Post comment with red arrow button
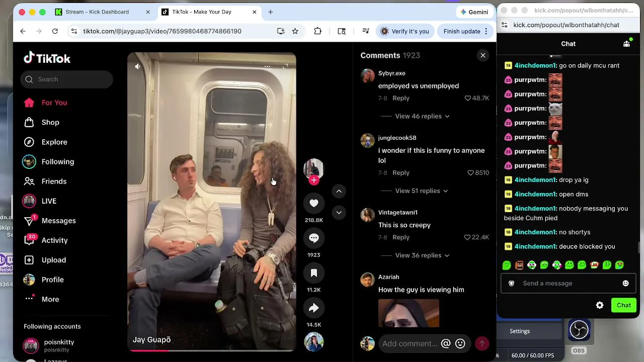This screenshot has height=362, width=644. pos(482,343)
